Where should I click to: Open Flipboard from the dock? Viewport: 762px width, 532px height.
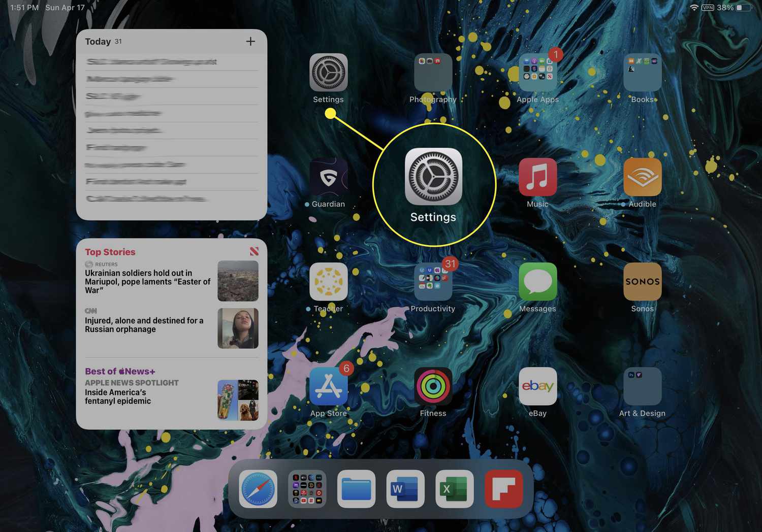(503, 489)
